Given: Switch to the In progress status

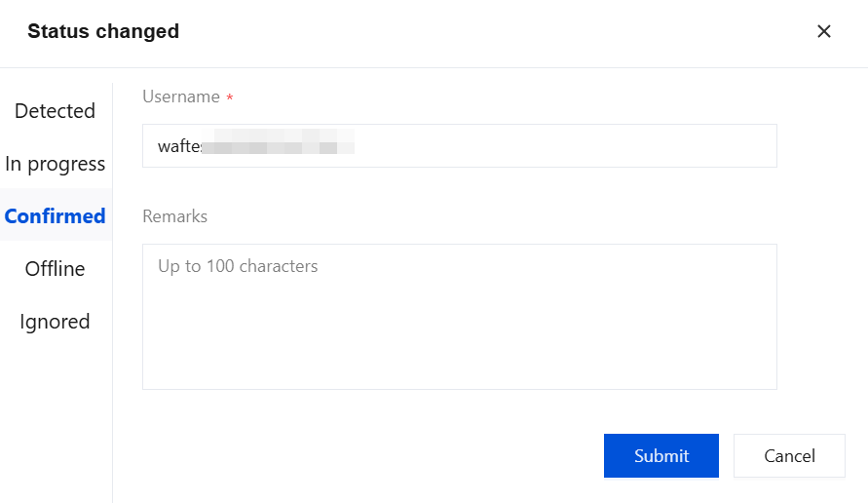Looking at the screenshot, I should coord(55,164).
